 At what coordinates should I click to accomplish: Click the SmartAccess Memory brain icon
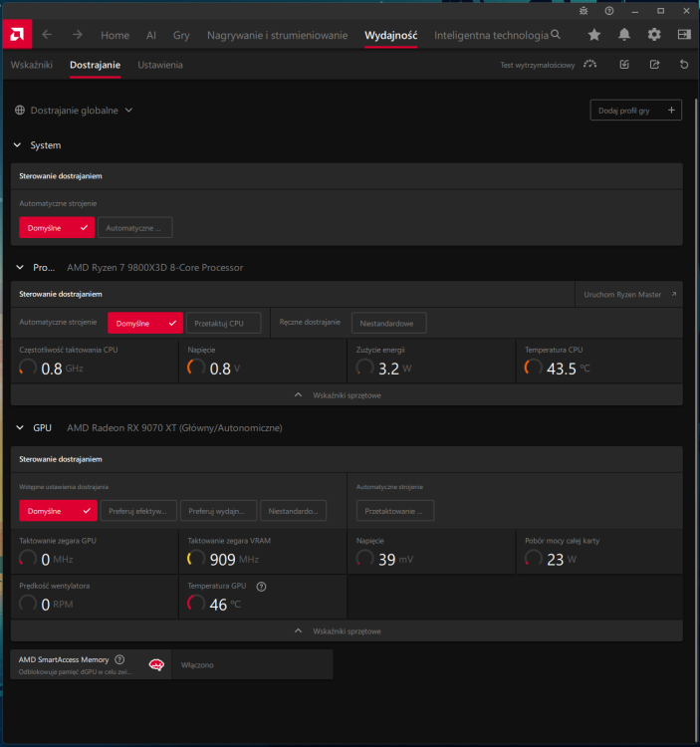pyautogui.click(x=156, y=664)
